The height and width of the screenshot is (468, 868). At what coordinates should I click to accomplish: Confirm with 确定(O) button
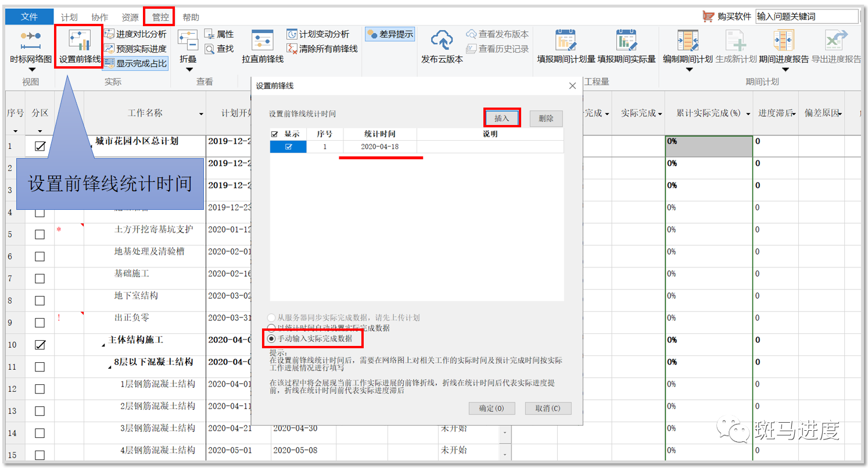point(492,408)
